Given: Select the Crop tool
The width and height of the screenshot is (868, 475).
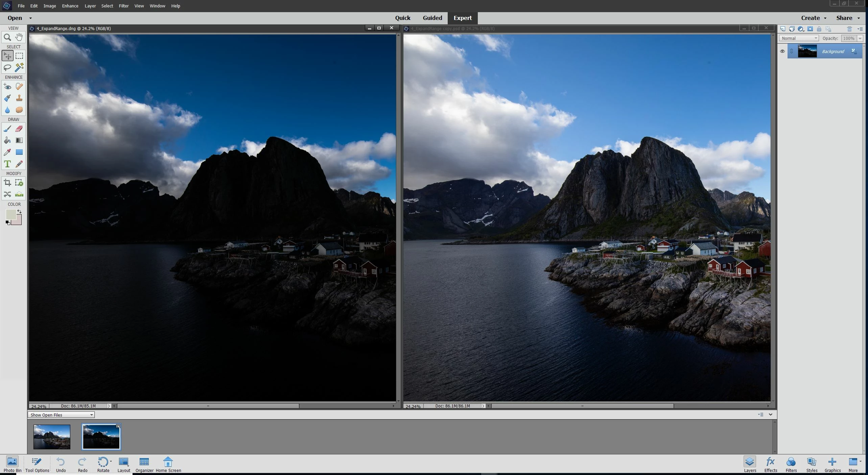Looking at the screenshot, I should pos(7,183).
